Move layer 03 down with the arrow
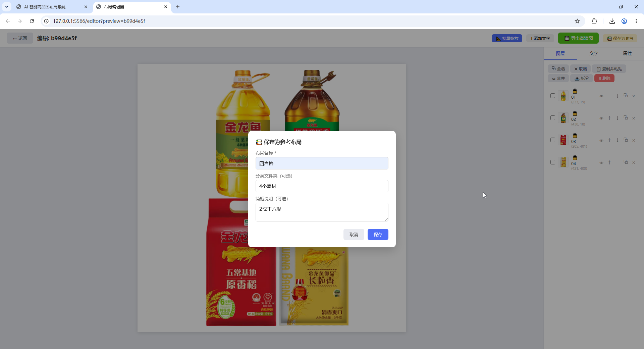 pos(618,140)
